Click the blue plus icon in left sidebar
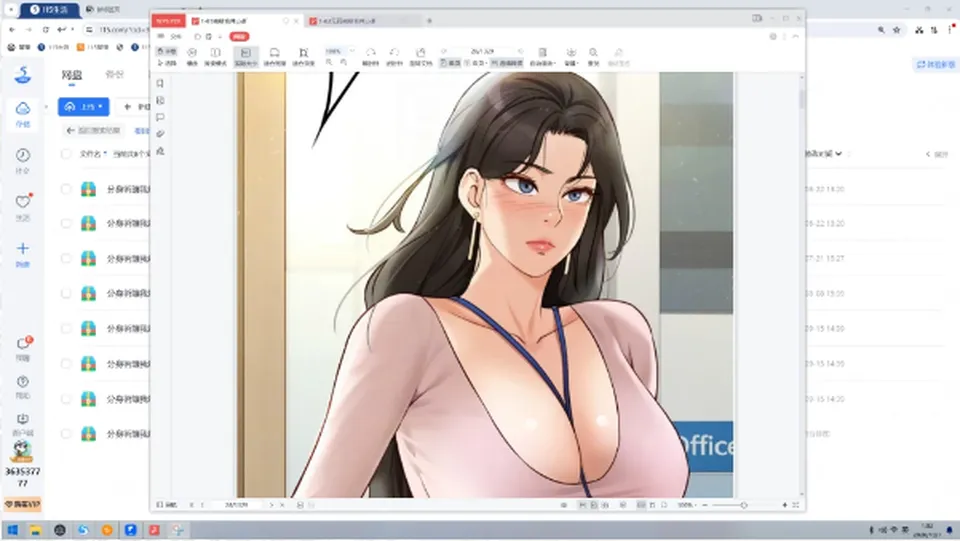This screenshot has width=960, height=541. tap(23, 248)
